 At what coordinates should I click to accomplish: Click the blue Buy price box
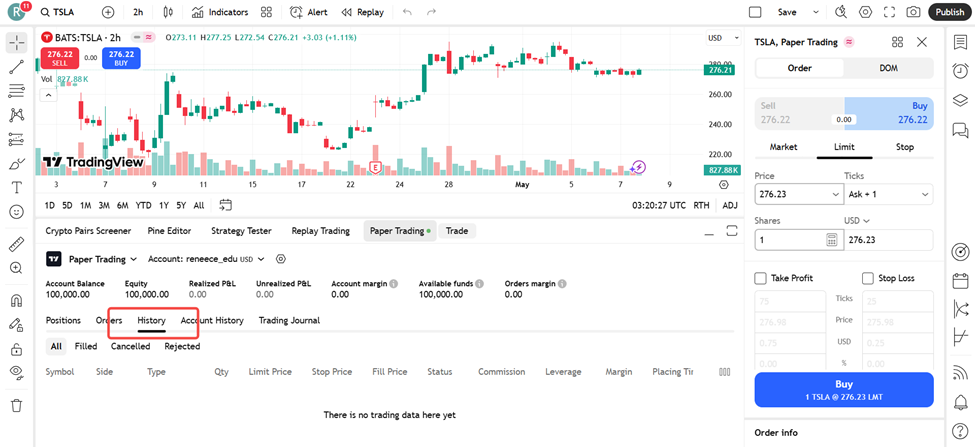click(888, 112)
